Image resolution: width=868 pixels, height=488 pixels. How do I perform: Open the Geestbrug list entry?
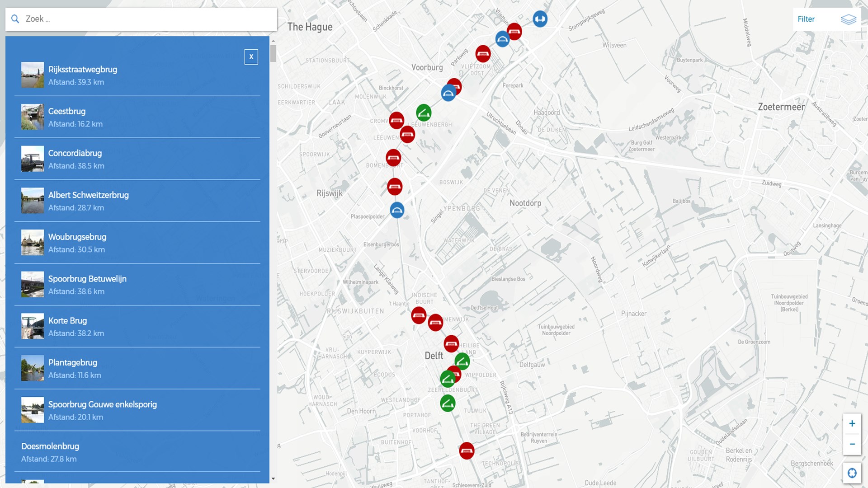[x=67, y=112]
